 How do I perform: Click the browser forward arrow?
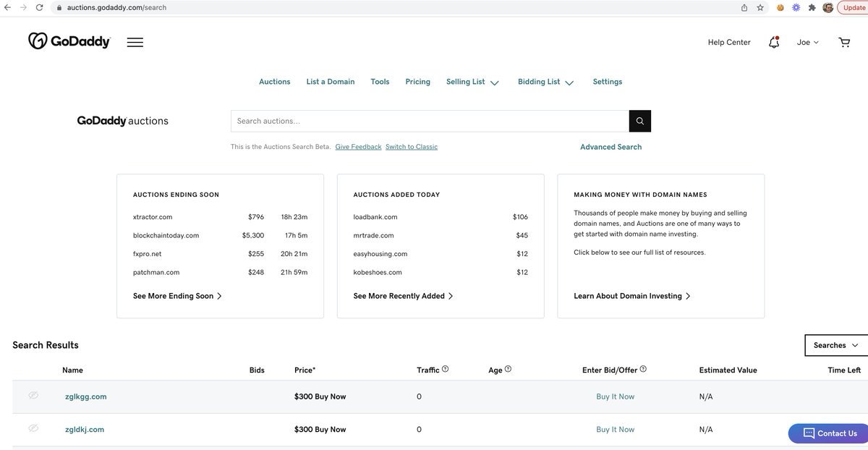pos(23,7)
